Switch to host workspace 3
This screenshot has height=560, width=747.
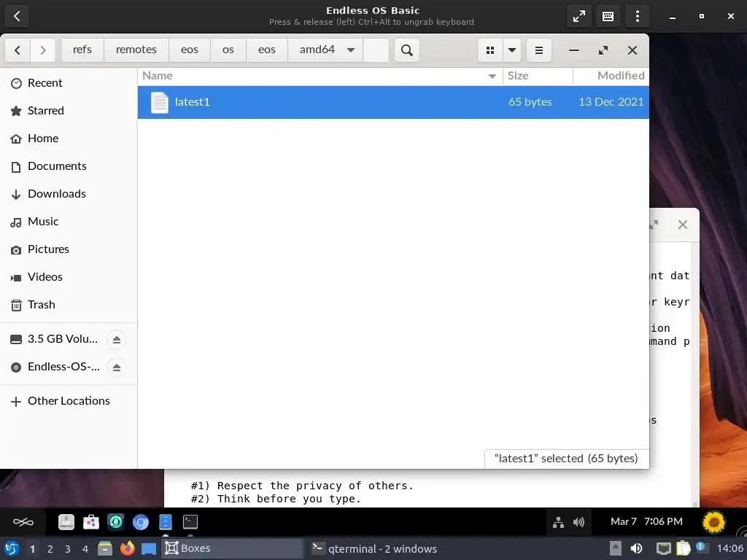[68, 549]
